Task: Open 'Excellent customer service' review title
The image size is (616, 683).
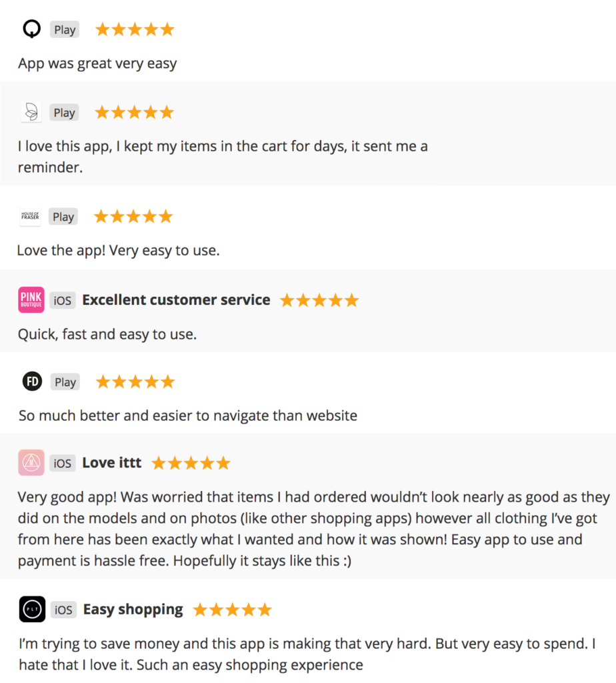Action: tap(176, 299)
